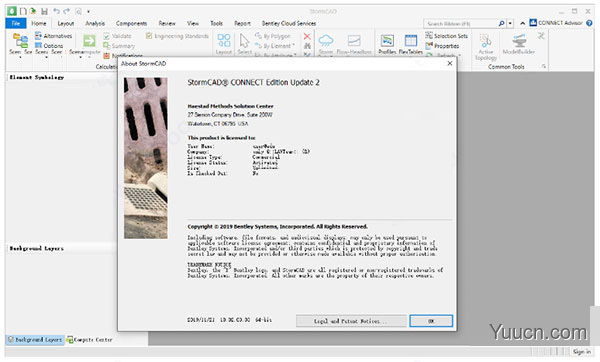This screenshot has height=362, width=600.
Task: Switch to the Analysis ribbon tab
Action: pos(95,23)
